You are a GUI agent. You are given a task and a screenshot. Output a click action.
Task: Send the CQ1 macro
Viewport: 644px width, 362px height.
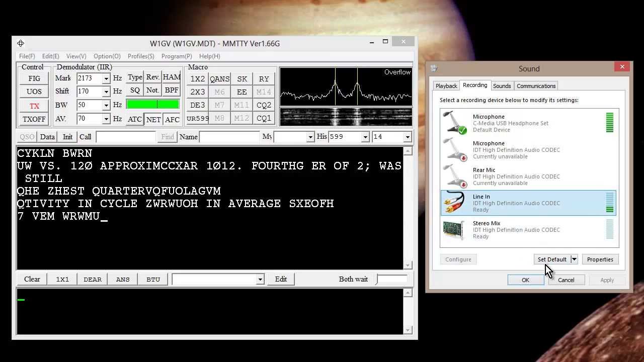(x=264, y=118)
